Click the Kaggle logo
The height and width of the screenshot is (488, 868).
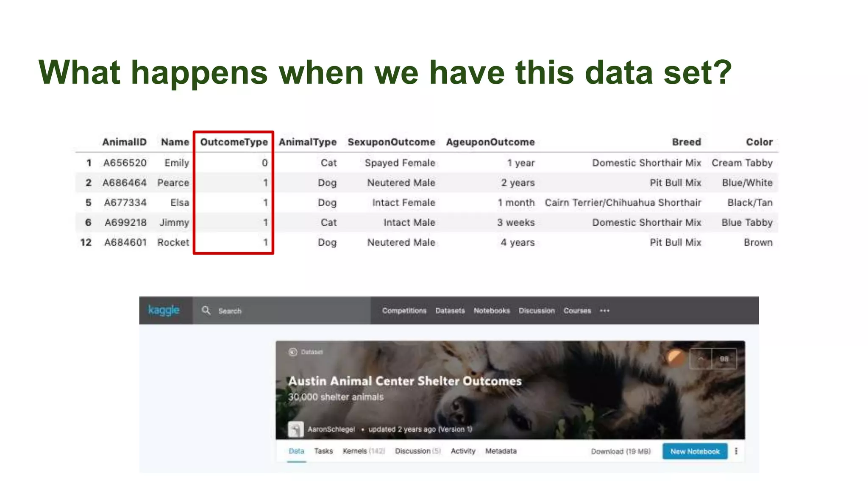164,311
